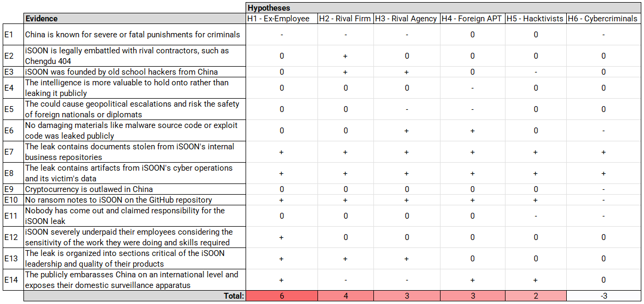644x304 pixels.
Task: Select the E8 row label
Action: pyautogui.click(x=13, y=173)
